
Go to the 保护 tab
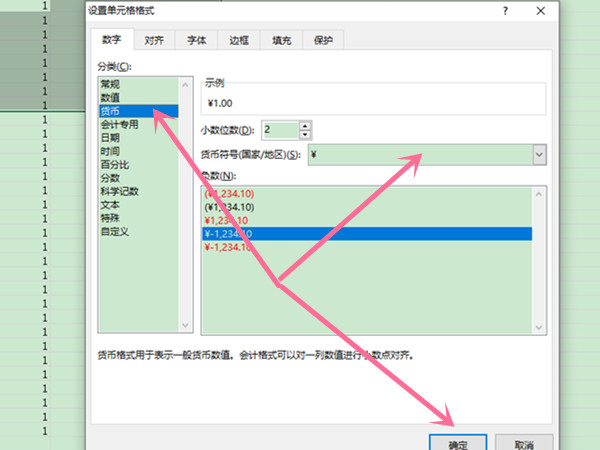[x=324, y=41]
